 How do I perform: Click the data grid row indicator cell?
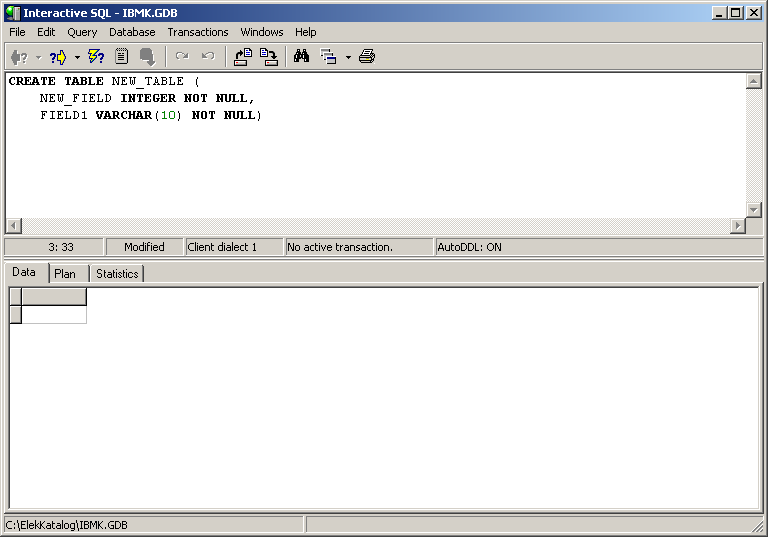tap(16, 315)
